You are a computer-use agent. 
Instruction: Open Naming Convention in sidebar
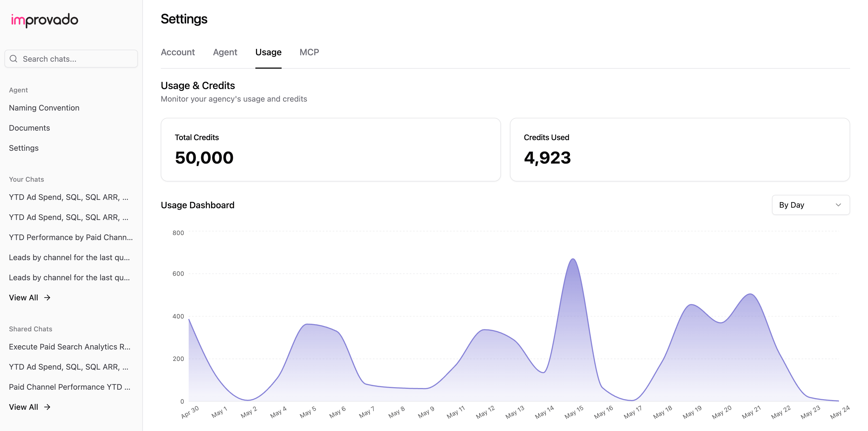click(44, 108)
